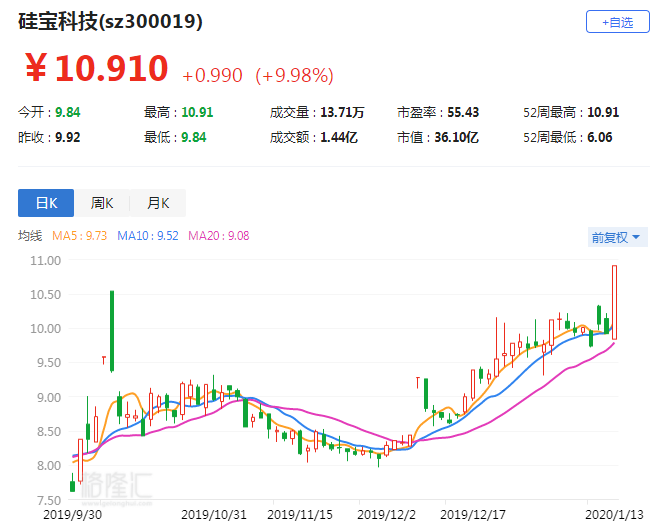This screenshot has width=664, height=526.
Task: Click the 2019/12/17 date axis label
Action: click(x=473, y=515)
